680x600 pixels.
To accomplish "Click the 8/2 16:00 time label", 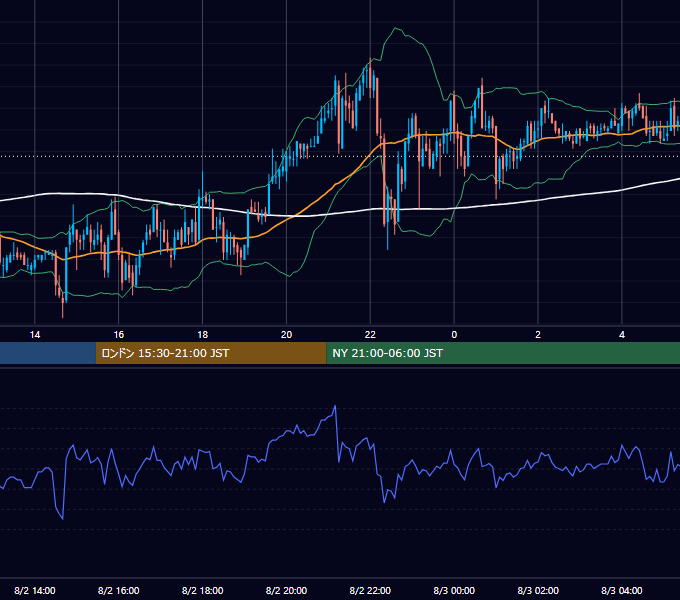I will click(118, 590).
